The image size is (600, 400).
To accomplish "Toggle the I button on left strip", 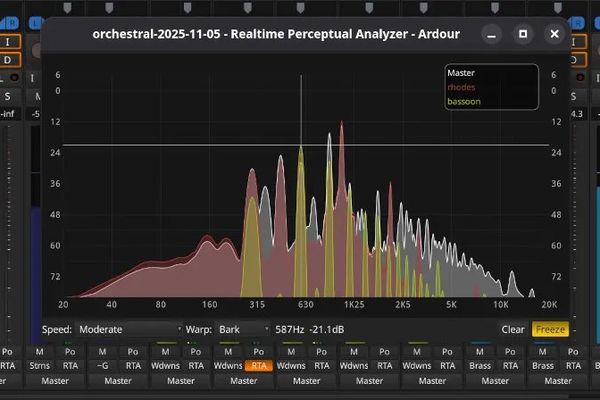I will 9,42.
